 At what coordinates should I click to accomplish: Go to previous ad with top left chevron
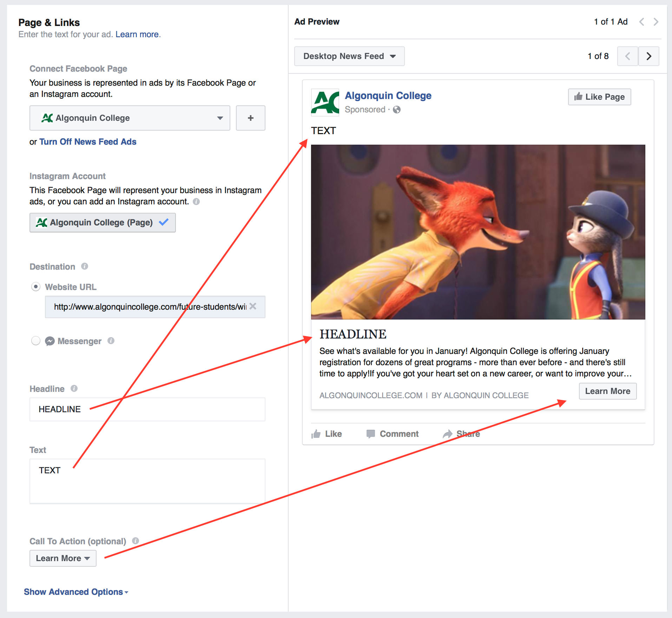641,22
